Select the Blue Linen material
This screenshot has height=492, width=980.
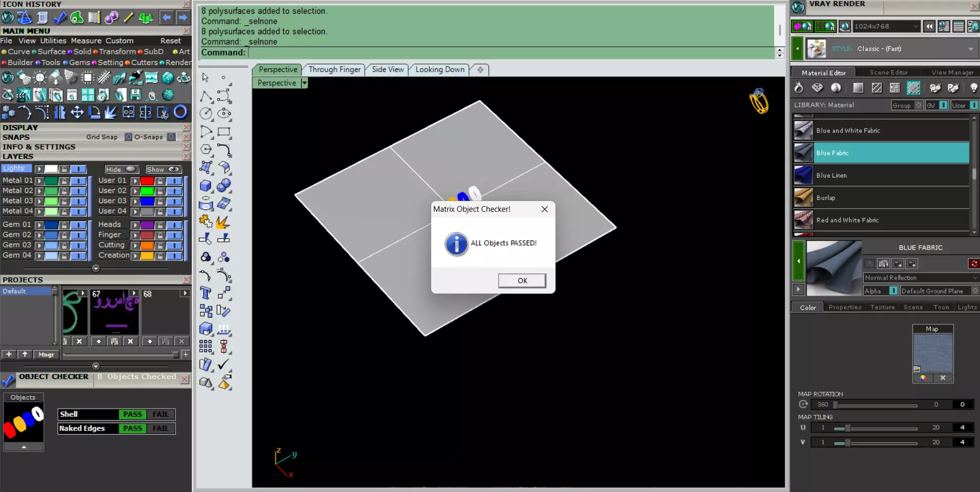881,175
